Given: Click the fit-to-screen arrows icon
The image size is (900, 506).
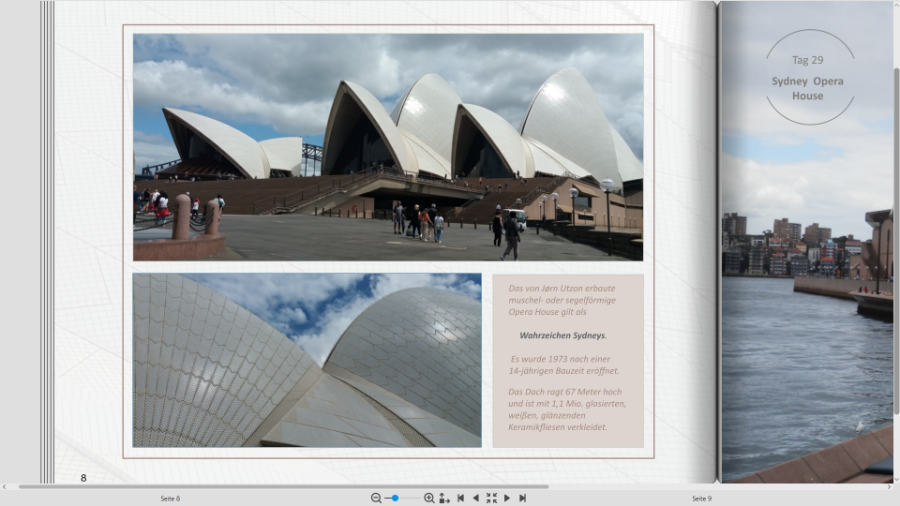Looking at the screenshot, I should pyautogui.click(x=491, y=498).
